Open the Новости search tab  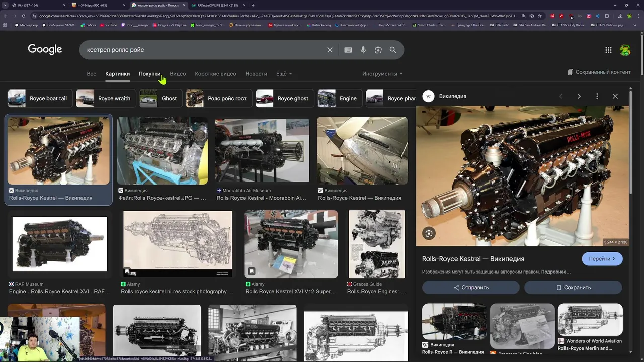tap(256, 74)
